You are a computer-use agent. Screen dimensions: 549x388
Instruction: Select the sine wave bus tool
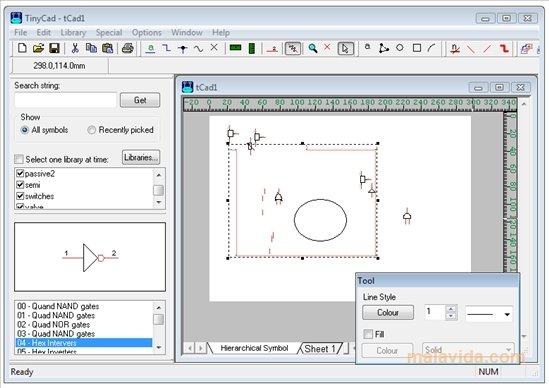tap(199, 48)
